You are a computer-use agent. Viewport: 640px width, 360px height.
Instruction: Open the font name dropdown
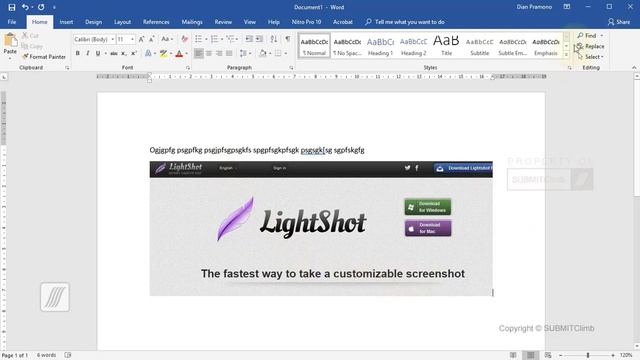(113, 39)
